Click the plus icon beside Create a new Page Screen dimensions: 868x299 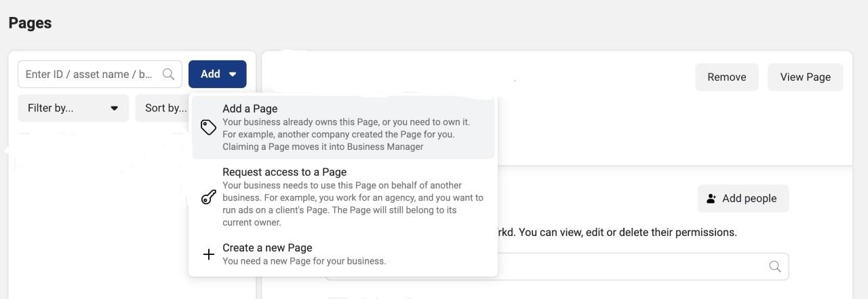coord(209,254)
